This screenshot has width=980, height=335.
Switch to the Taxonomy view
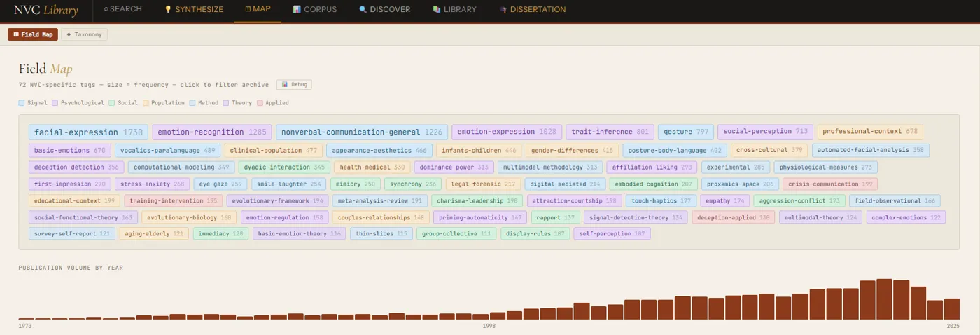pyautogui.click(x=84, y=34)
